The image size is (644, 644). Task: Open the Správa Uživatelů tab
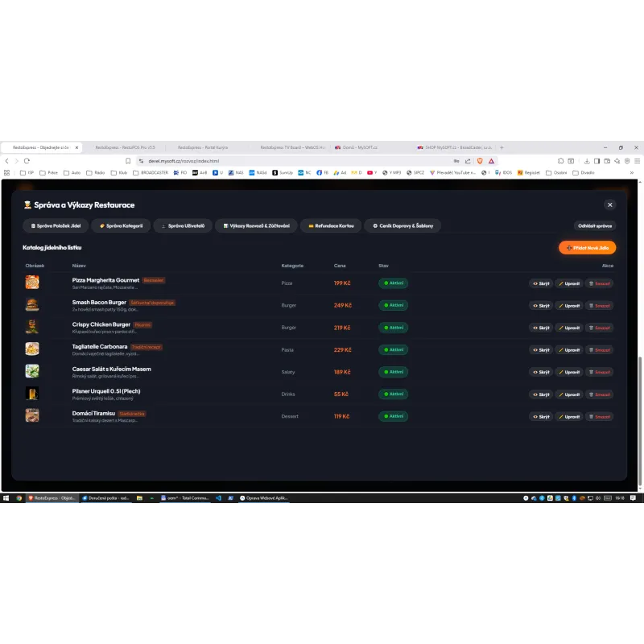point(183,225)
